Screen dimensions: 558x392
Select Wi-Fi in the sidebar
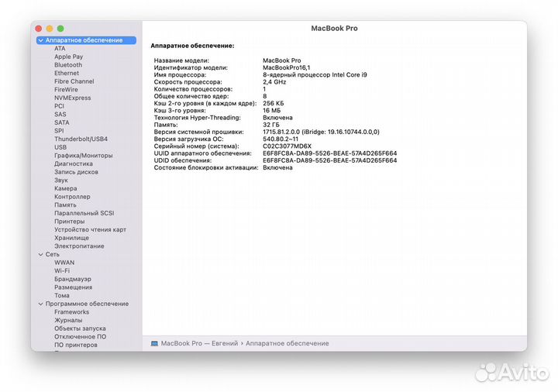(62, 270)
